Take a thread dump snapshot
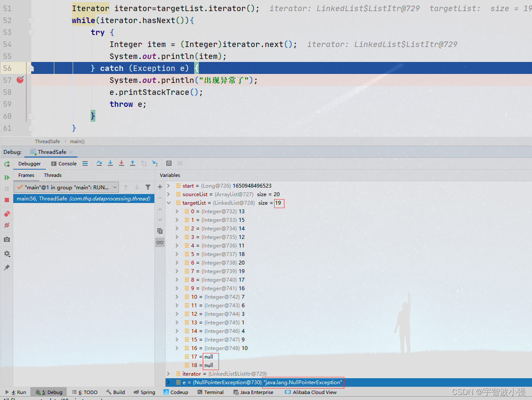The image size is (532, 400). 7,239
